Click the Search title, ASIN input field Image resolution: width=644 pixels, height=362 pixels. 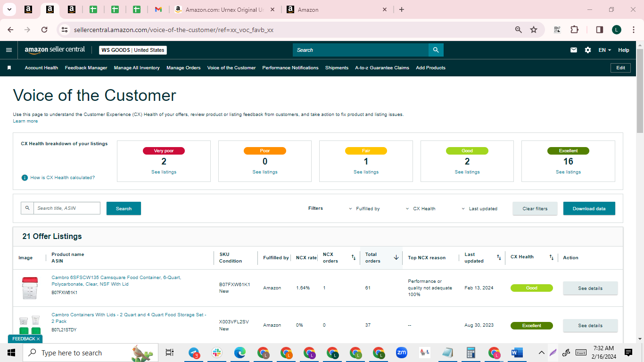click(x=67, y=208)
